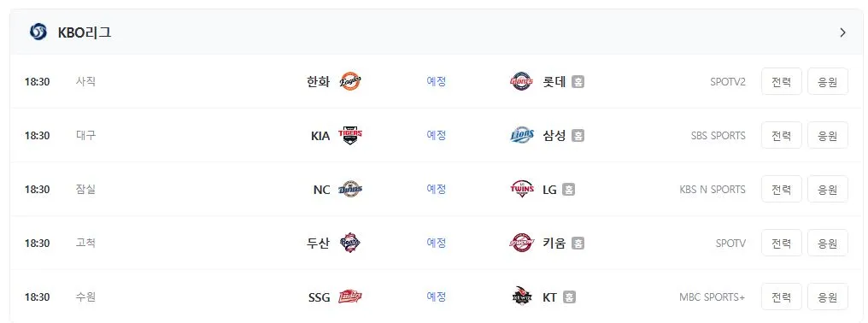Click the SSG Landers team logo
The image size is (868, 323).
[x=350, y=297]
